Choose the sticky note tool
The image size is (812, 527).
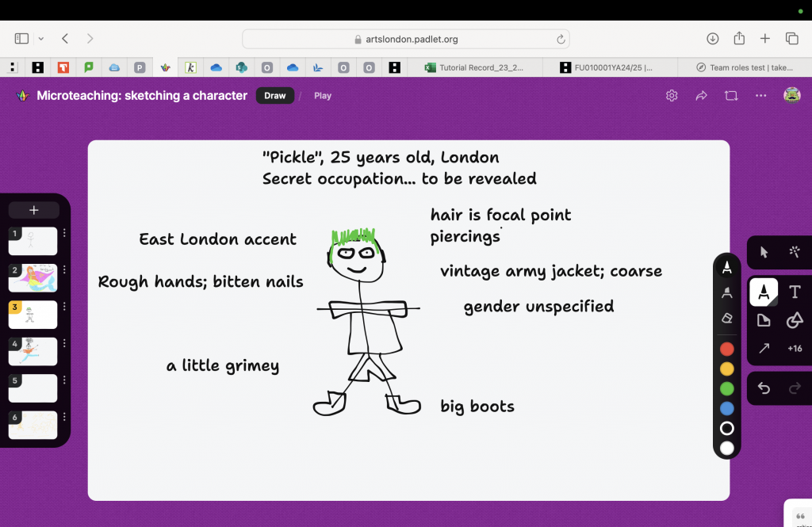764,320
